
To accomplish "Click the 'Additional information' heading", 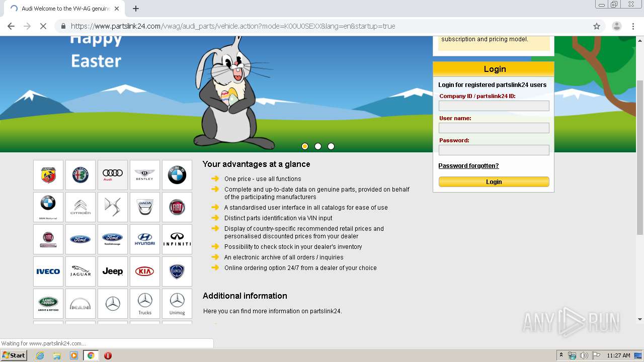I will point(245,296).
